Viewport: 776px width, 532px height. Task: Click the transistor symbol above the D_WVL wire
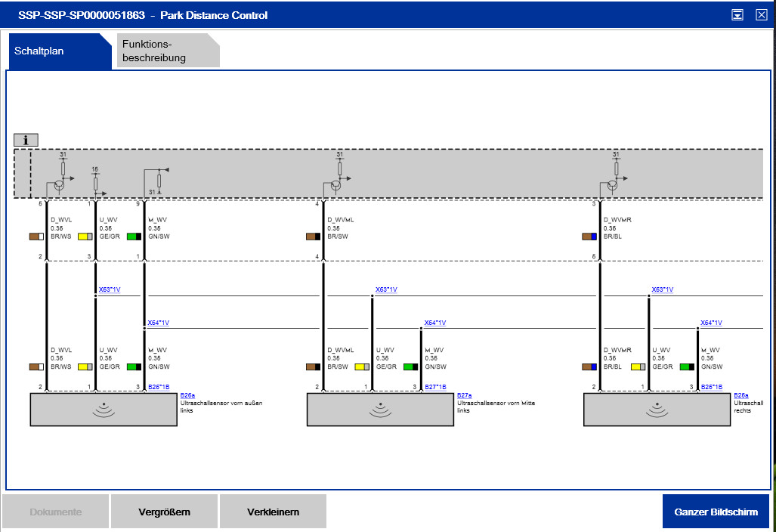59,184
